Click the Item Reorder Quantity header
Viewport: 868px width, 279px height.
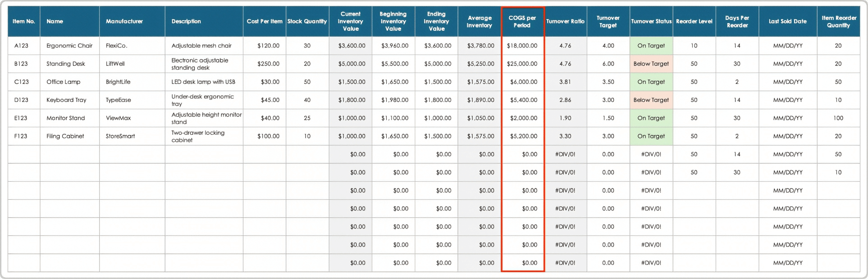[838, 22]
